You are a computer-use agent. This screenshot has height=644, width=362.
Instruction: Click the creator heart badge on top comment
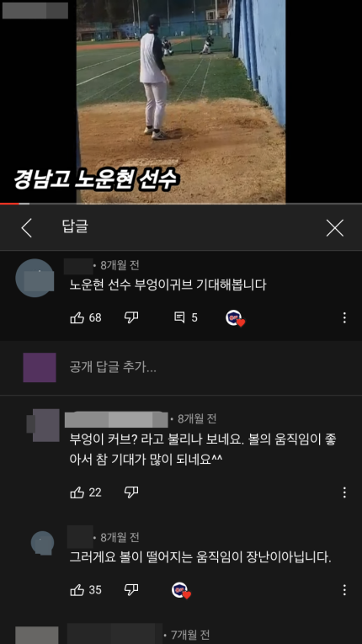coord(235,318)
